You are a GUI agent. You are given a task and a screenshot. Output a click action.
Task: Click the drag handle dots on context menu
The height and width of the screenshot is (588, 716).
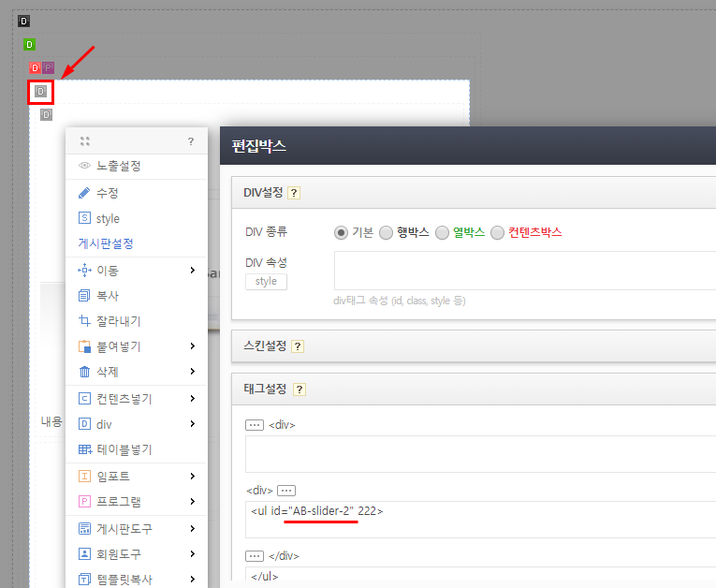(x=85, y=141)
